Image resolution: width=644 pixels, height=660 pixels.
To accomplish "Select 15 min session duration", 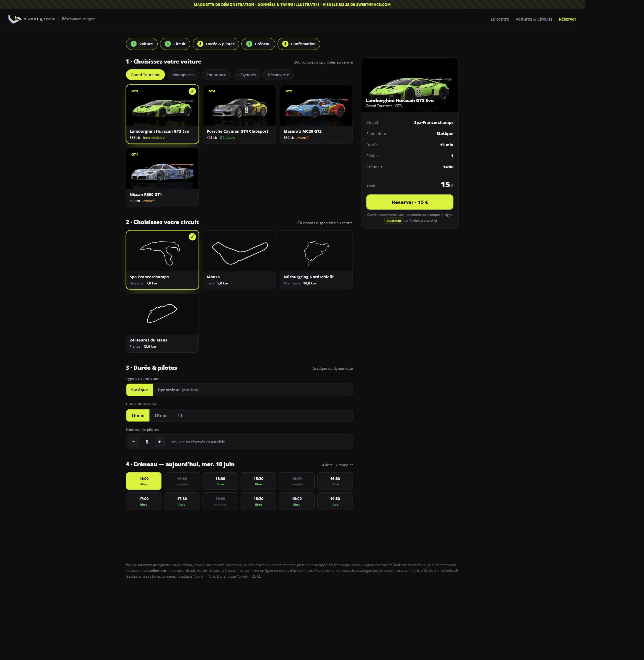I will point(138,415).
